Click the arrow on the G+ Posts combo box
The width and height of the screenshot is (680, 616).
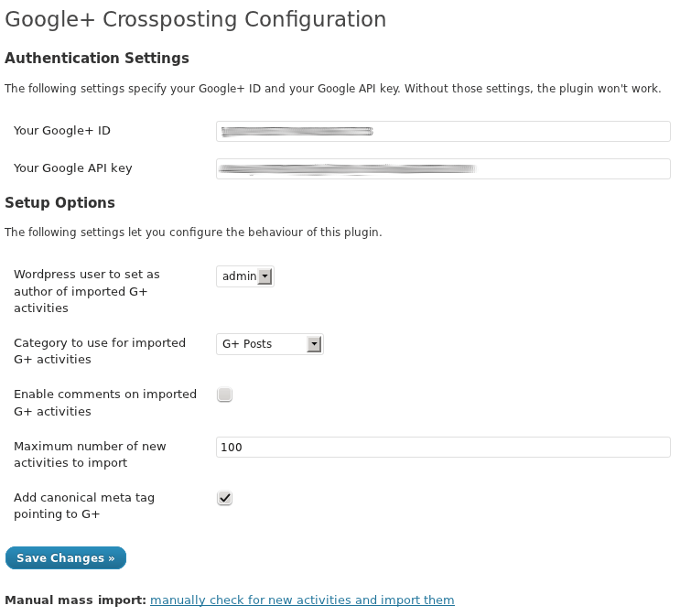[314, 344]
